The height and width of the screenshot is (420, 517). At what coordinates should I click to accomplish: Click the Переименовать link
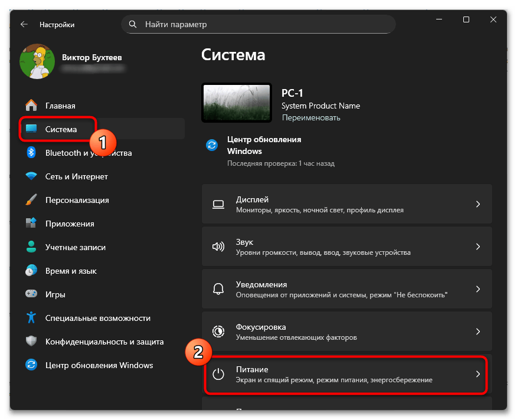point(311,118)
